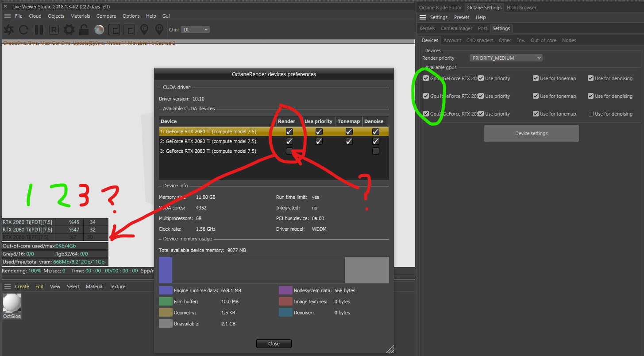Click the Close button in devices preferences
The height and width of the screenshot is (356, 644).
point(274,344)
